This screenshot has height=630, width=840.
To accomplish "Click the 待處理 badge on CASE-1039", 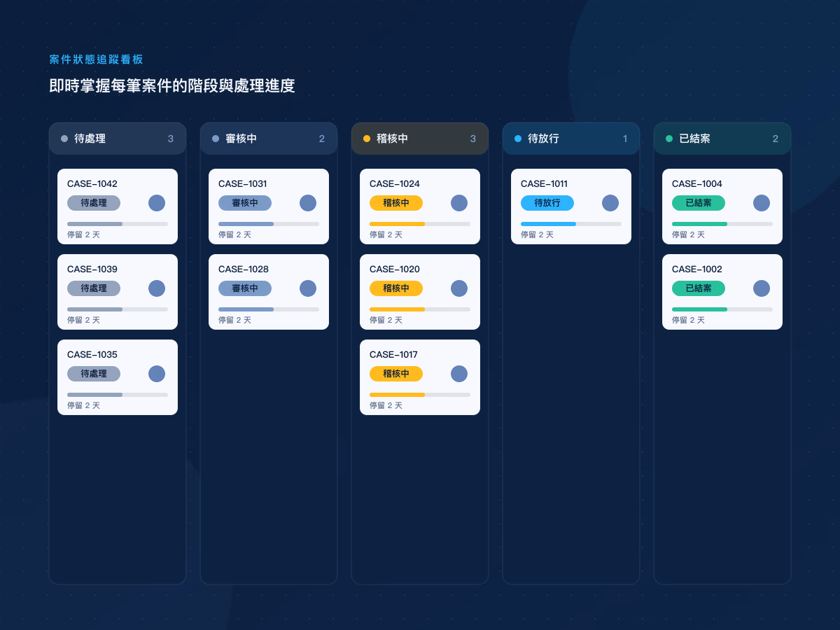I will coord(94,288).
